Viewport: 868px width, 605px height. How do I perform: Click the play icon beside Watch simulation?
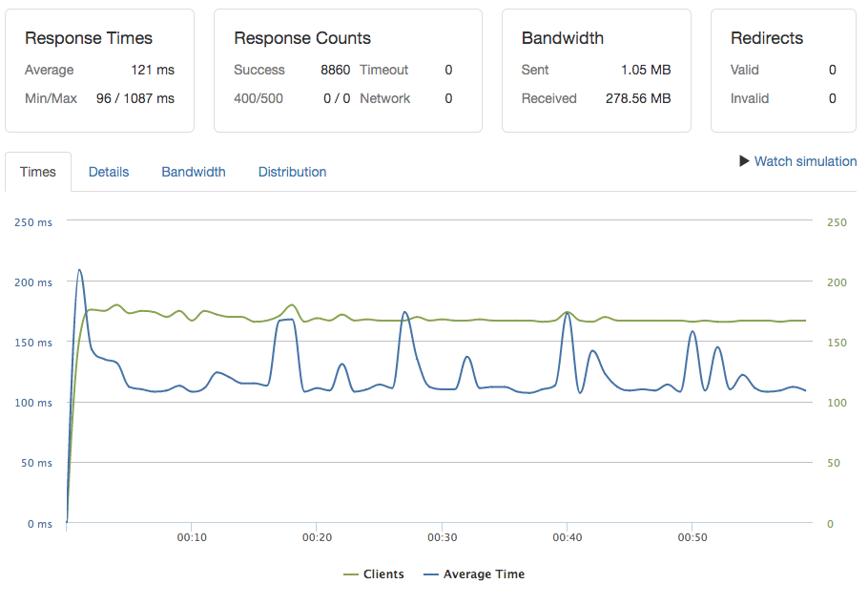click(744, 161)
